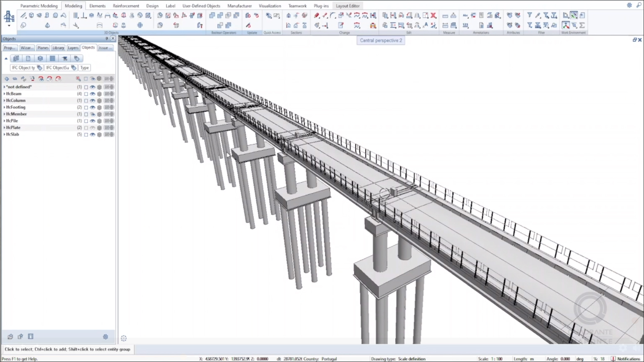Click the Sigma icon in Work Environment
Image resolution: width=644 pixels, height=362 pixels.
click(582, 26)
